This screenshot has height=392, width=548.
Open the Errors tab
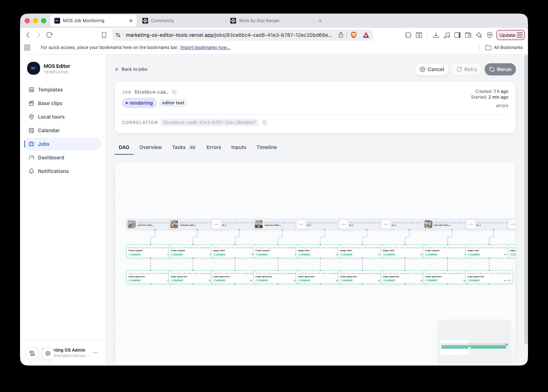click(x=214, y=147)
